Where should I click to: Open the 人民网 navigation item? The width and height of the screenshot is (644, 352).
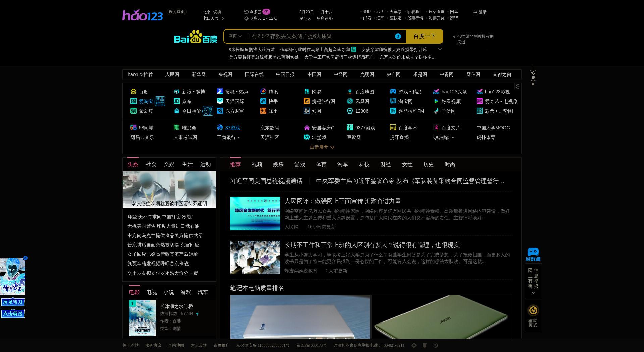pos(172,74)
